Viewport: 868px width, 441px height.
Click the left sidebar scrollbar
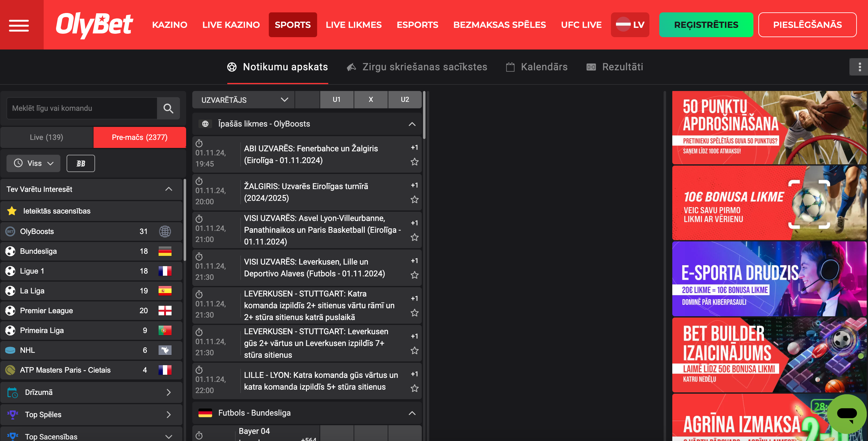click(185, 220)
